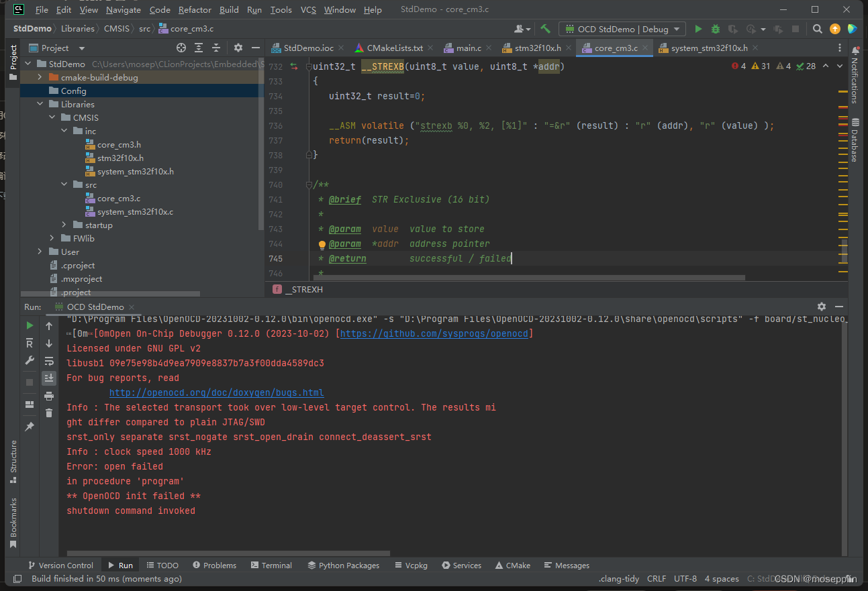Start debugging using the bug icon
Image resolution: width=868 pixels, height=591 pixels.
point(714,29)
